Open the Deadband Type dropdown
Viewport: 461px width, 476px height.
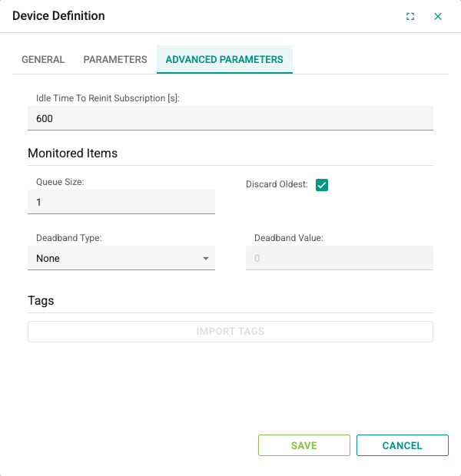pyautogui.click(x=121, y=258)
